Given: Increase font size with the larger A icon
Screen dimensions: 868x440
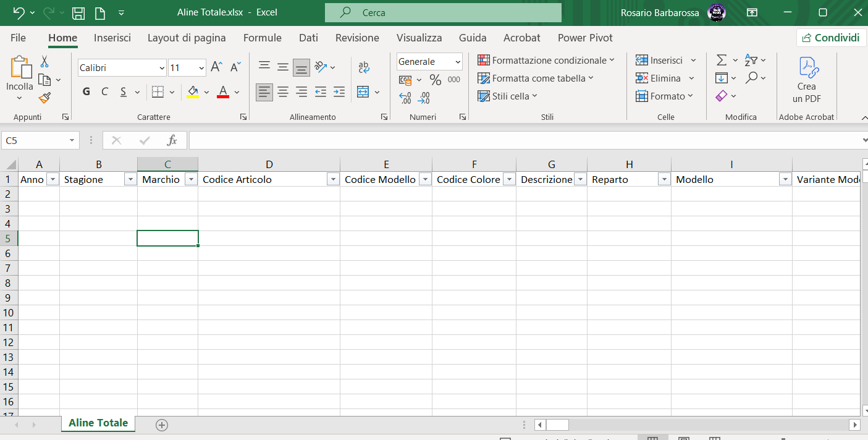Looking at the screenshot, I should point(216,67).
